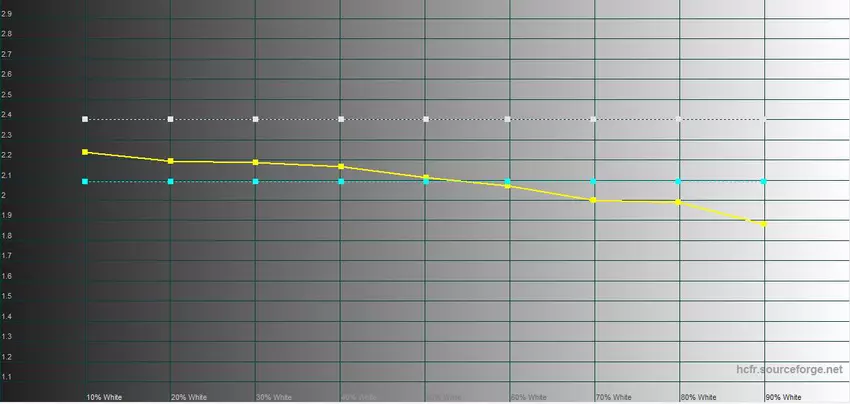This screenshot has height=404, width=850.
Task: Click the 2.9 value on the y-axis
Action: point(7,13)
